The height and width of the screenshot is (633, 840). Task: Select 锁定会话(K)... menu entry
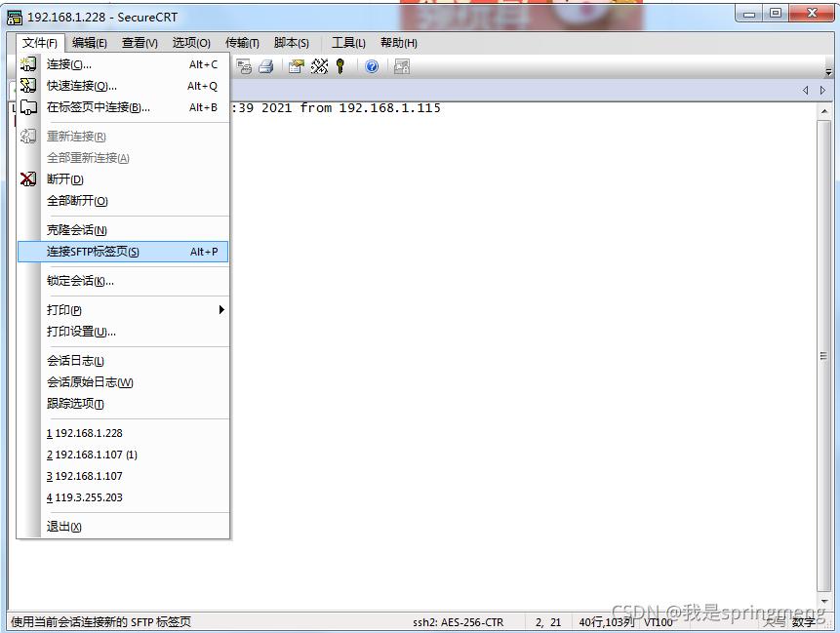pos(123,281)
